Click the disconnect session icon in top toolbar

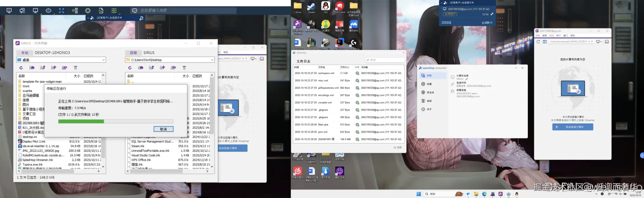(9, 11)
